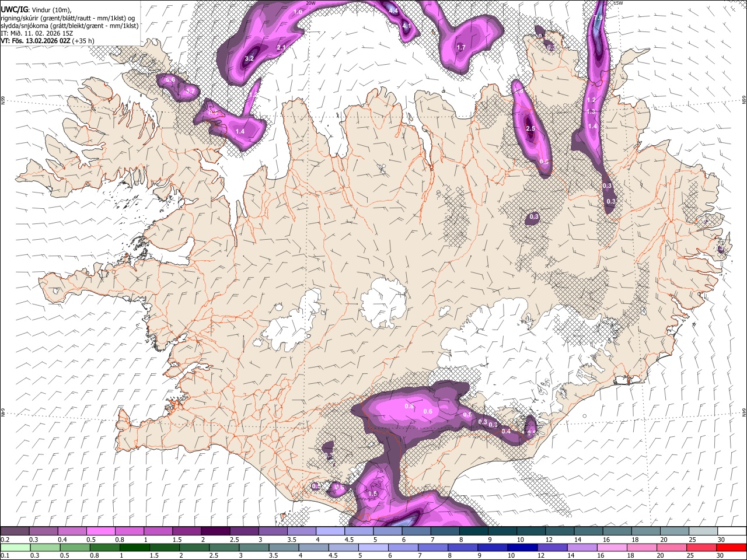Pick the lower legend swatch labeled 0.1
This screenshot has width=747, height=560.
click(x=15, y=548)
